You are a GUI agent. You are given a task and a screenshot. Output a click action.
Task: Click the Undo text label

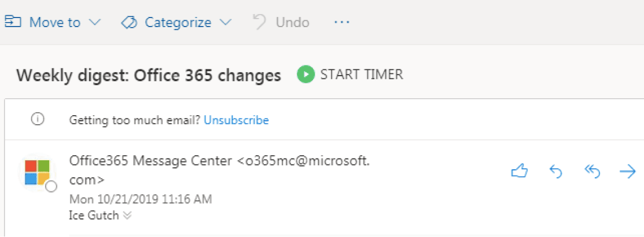[292, 23]
